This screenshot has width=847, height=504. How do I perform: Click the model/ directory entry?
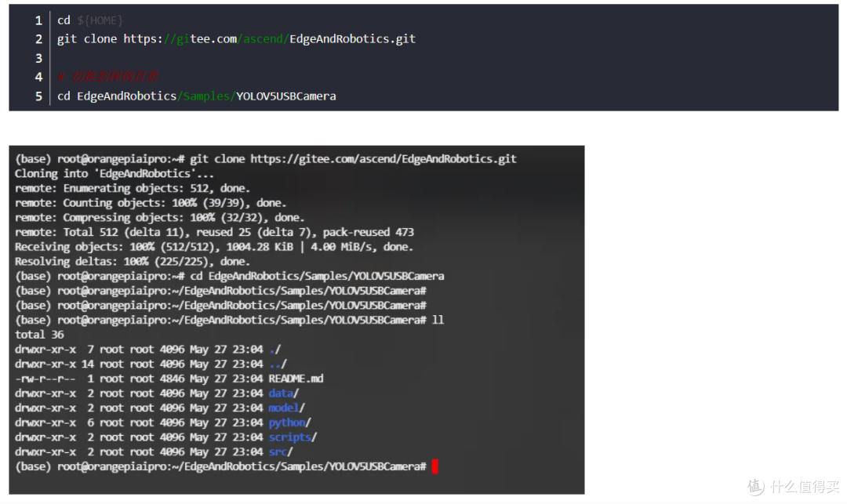(287, 408)
